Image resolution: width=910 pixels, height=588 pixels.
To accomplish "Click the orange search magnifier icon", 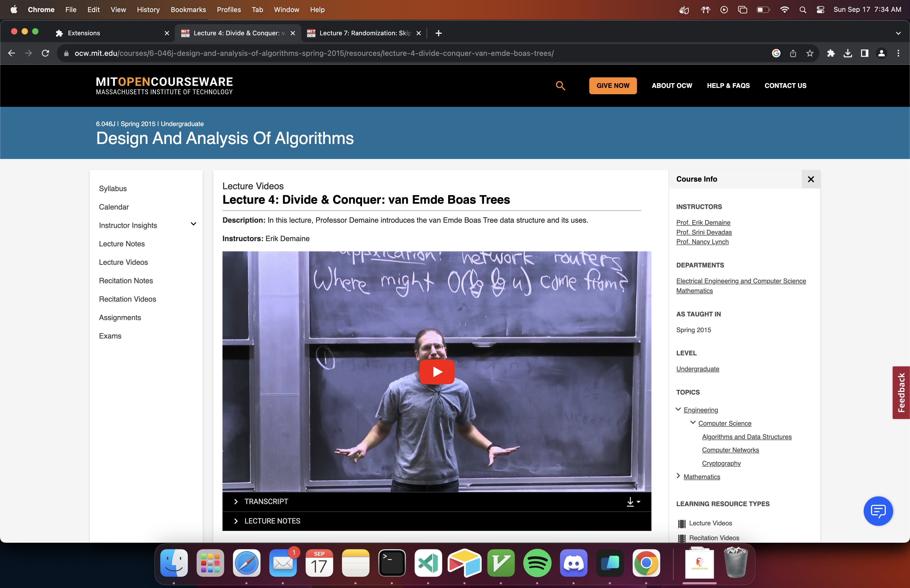I will click(560, 86).
